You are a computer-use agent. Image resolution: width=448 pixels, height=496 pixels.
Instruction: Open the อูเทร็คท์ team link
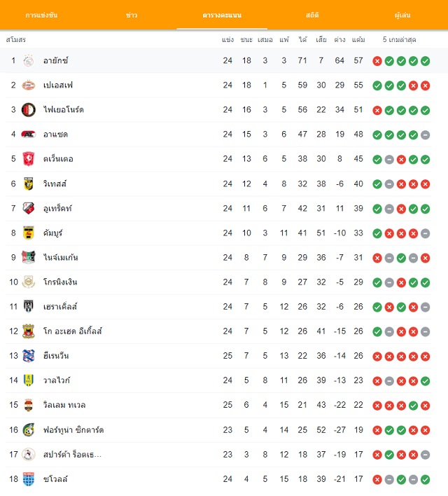pos(57,209)
